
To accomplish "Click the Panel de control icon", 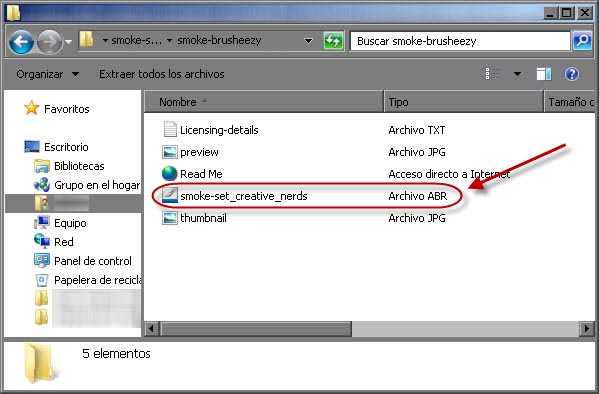I will (x=42, y=260).
